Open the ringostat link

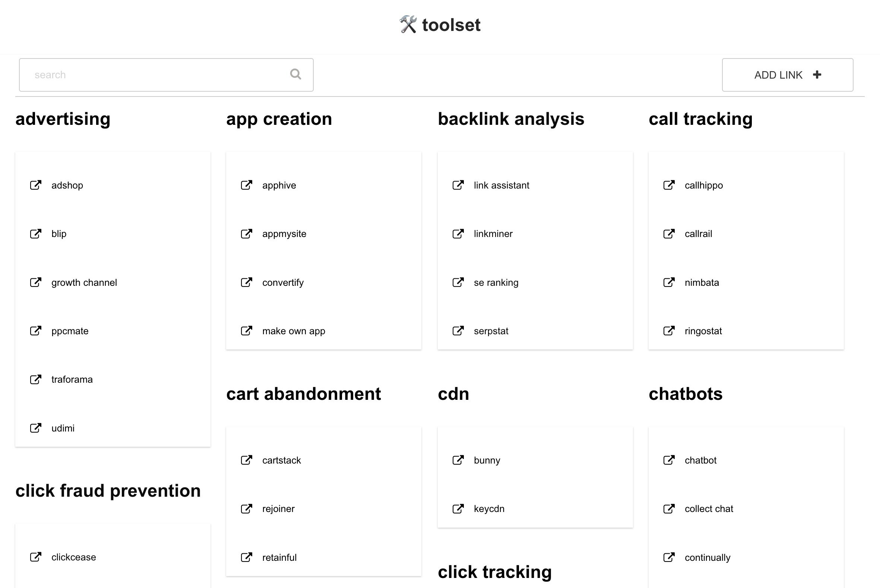point(703,331)
